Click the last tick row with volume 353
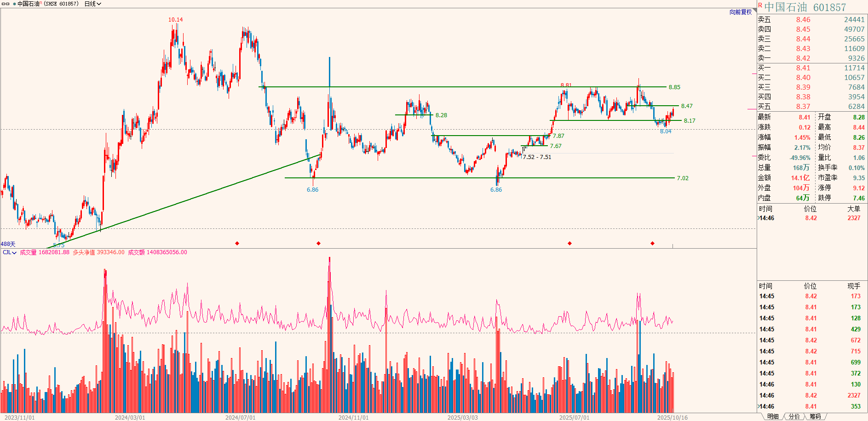868x421 pixels. coord(811,406)
